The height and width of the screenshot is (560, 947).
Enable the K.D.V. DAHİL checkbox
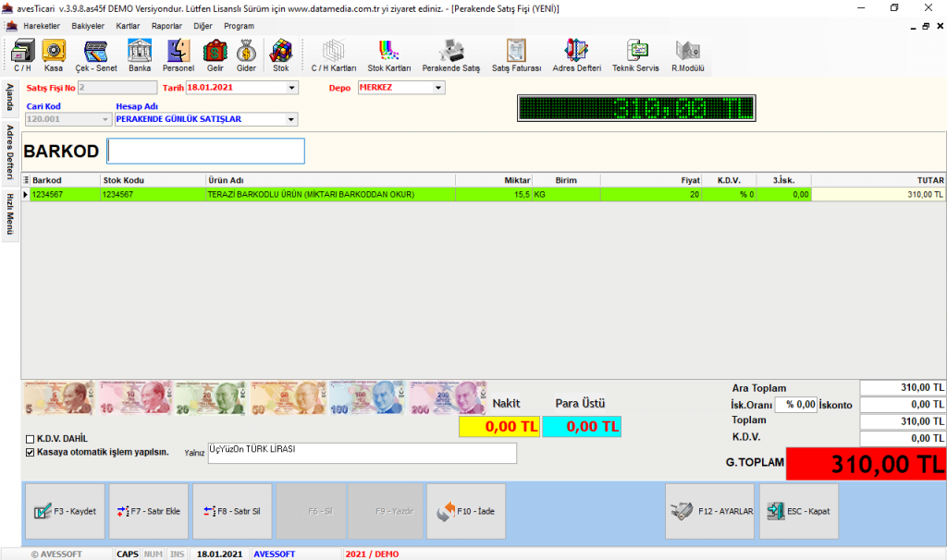(x=31, y=439)
